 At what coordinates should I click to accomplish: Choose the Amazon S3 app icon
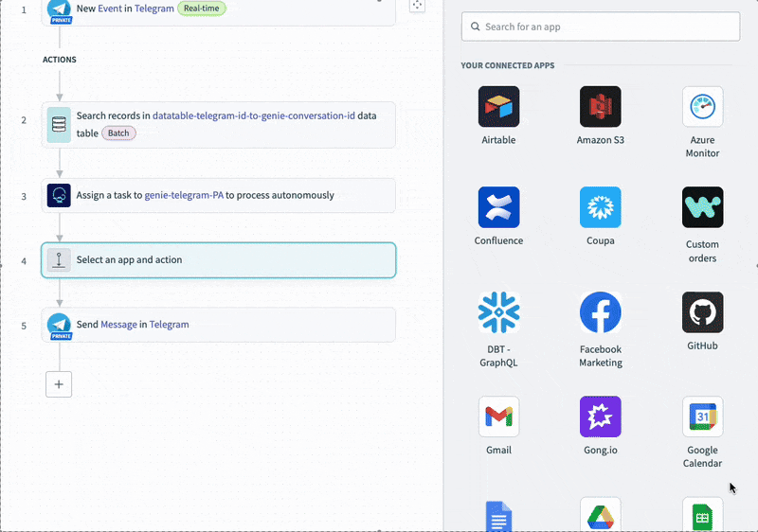click(601, 106)
